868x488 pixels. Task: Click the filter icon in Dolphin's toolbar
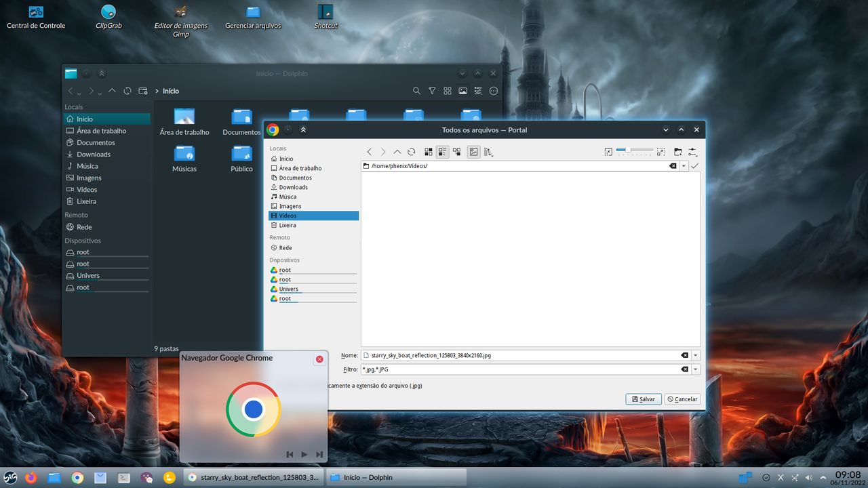click(432, 91)
